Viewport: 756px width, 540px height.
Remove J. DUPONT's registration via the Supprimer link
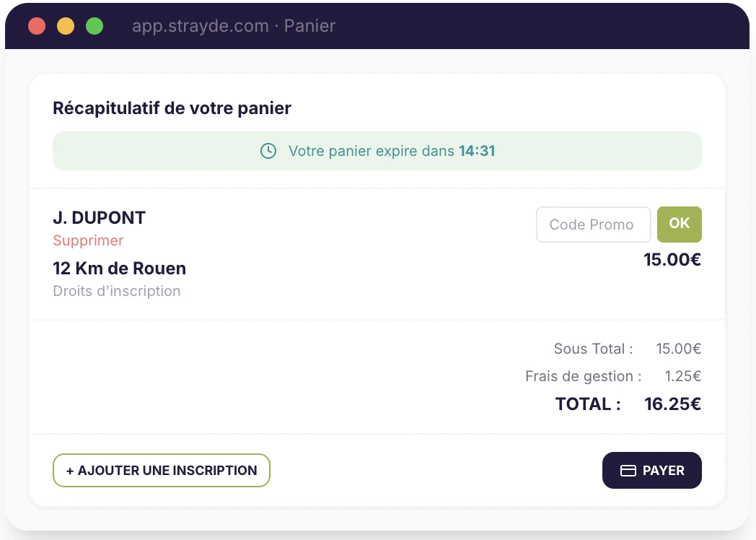tap(88, 240)
